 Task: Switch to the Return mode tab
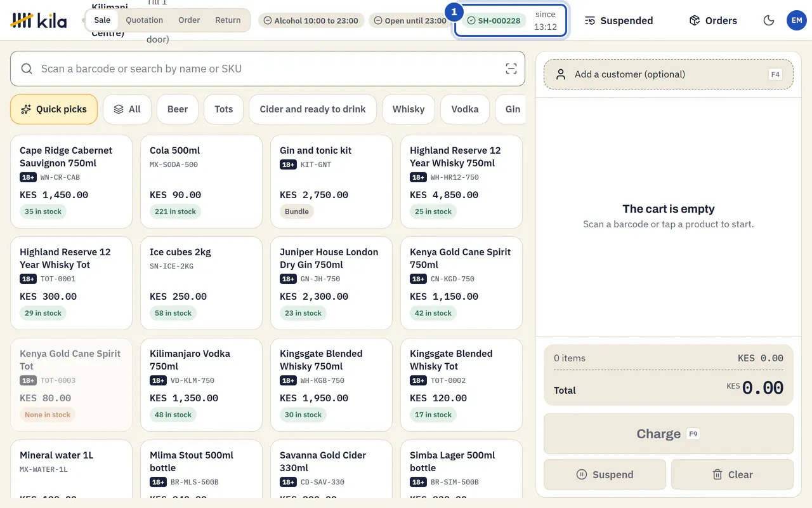point(228,20)
